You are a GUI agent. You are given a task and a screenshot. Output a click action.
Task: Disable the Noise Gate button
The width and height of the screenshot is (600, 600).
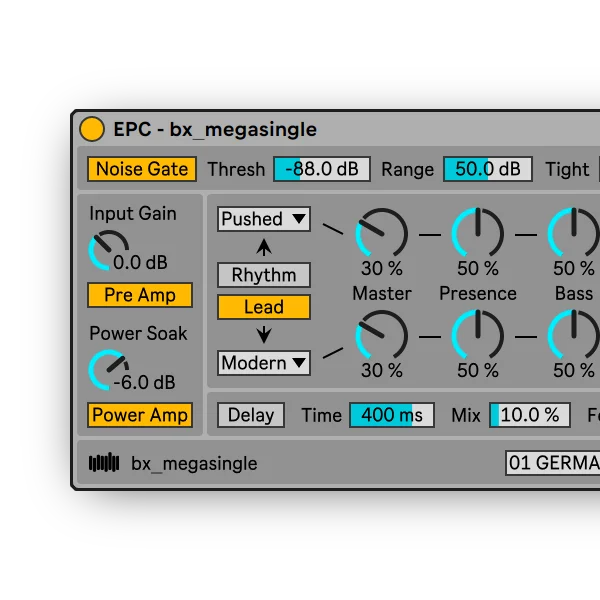point(142,169)
